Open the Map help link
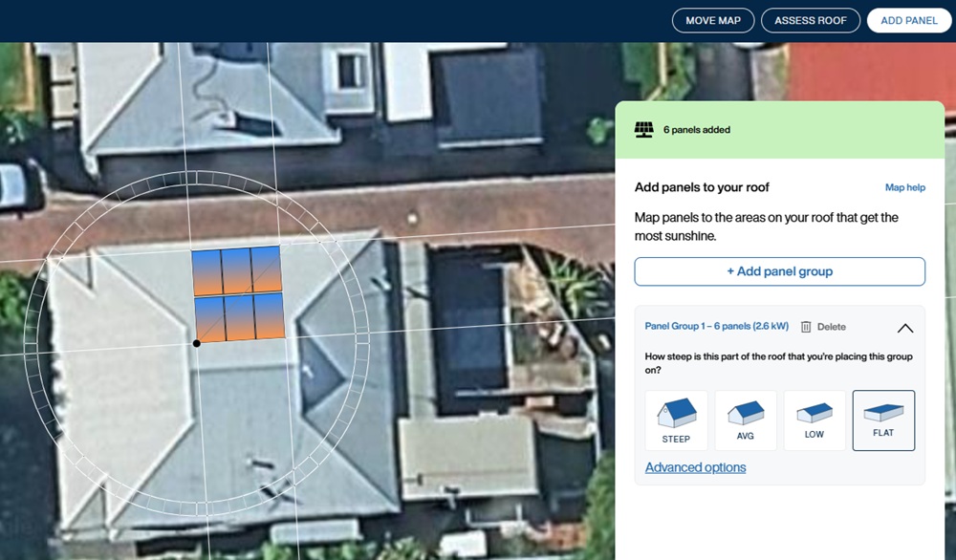Image resolution: width=956 pixels, height=560 pixels. pos(904,187)
